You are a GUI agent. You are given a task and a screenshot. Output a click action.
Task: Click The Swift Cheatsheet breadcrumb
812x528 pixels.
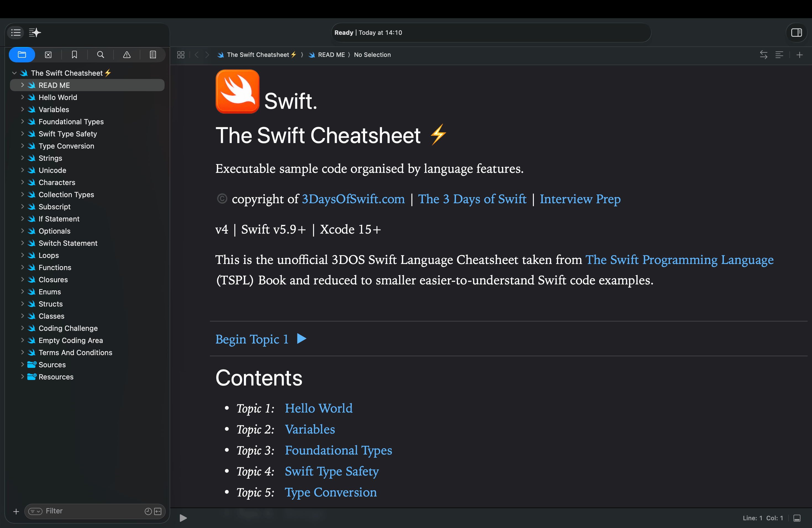[x=258, y=55]
